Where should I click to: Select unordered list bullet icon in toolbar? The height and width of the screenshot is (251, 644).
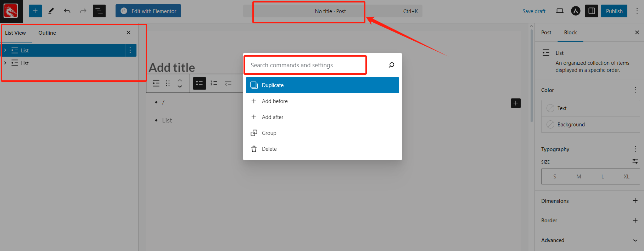200,83
